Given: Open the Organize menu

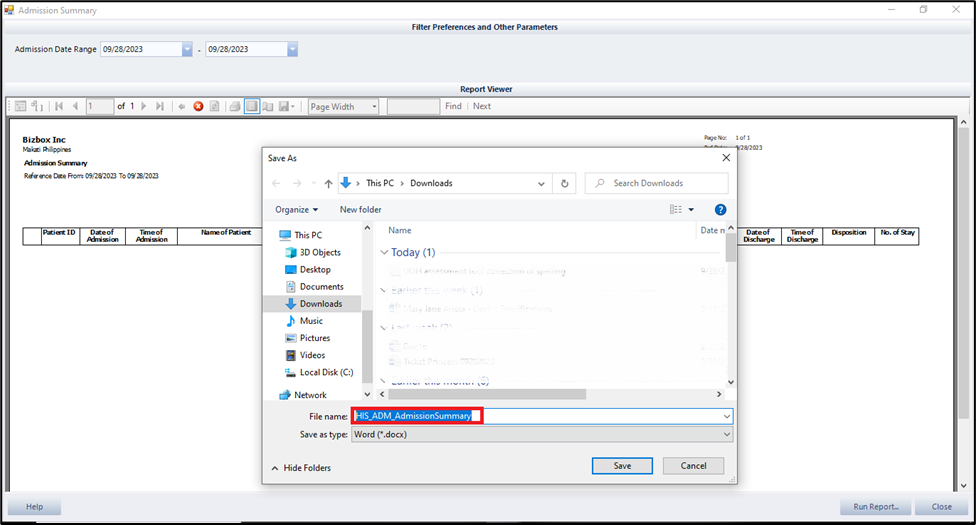Looking at the screenshot, I should pos(297,209).
